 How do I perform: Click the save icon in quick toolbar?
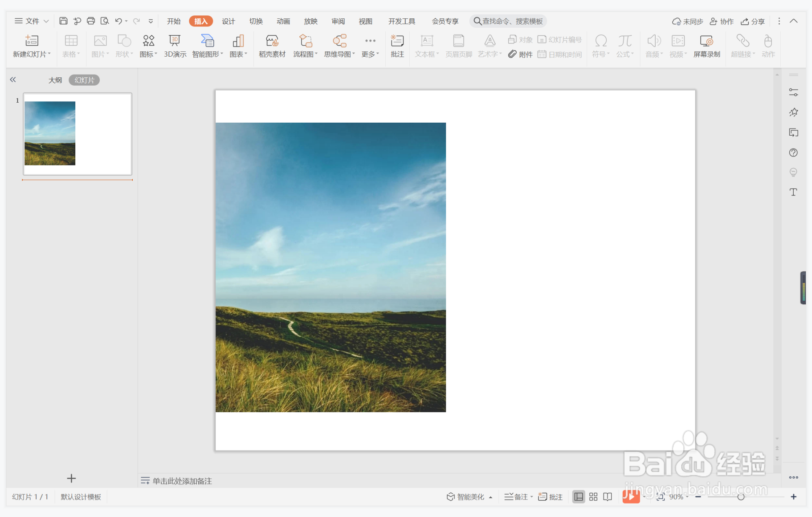coord(63,21)
